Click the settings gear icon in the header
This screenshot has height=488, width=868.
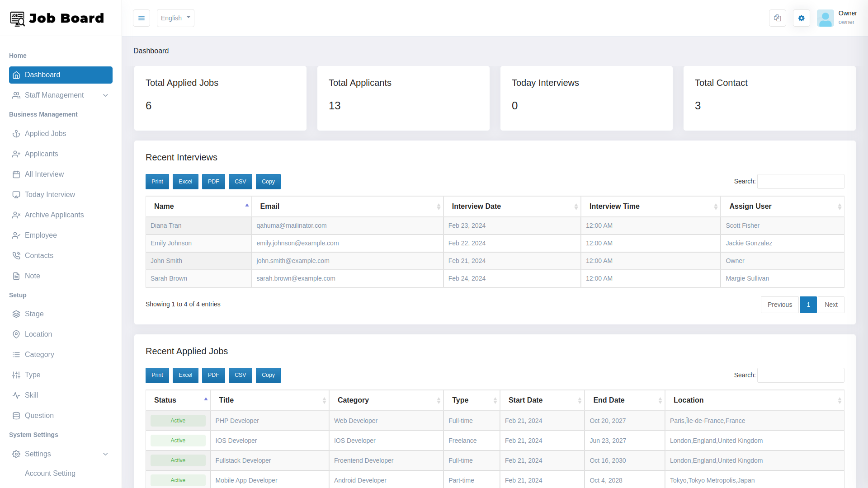[x=801, y=18]
